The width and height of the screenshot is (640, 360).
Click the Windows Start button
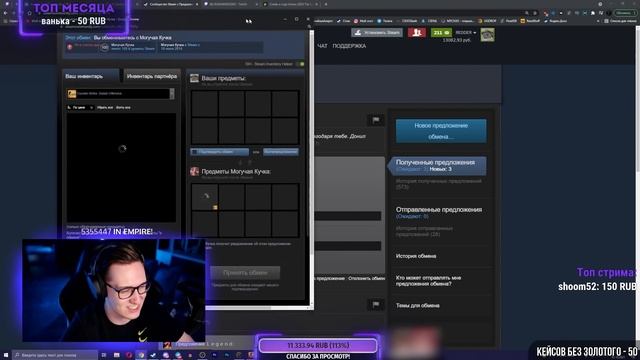pyautogui.click(x=6, y=355)
